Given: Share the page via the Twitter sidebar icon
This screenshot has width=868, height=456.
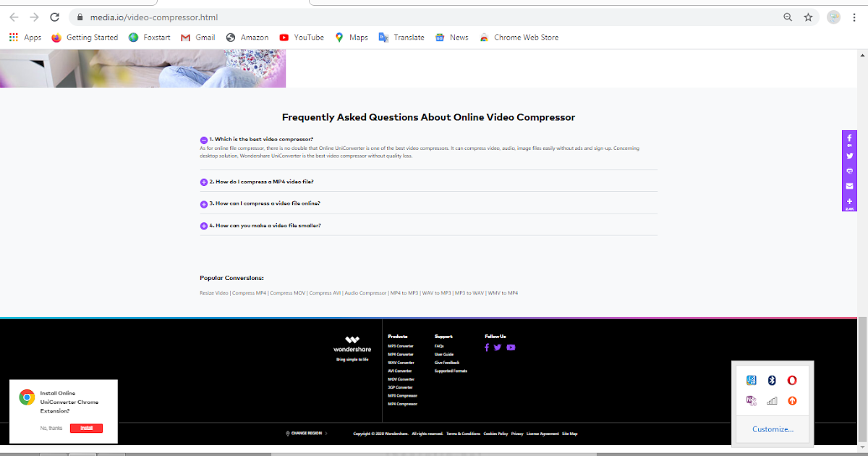Looking at the screenshot, I should pos(849,156).
